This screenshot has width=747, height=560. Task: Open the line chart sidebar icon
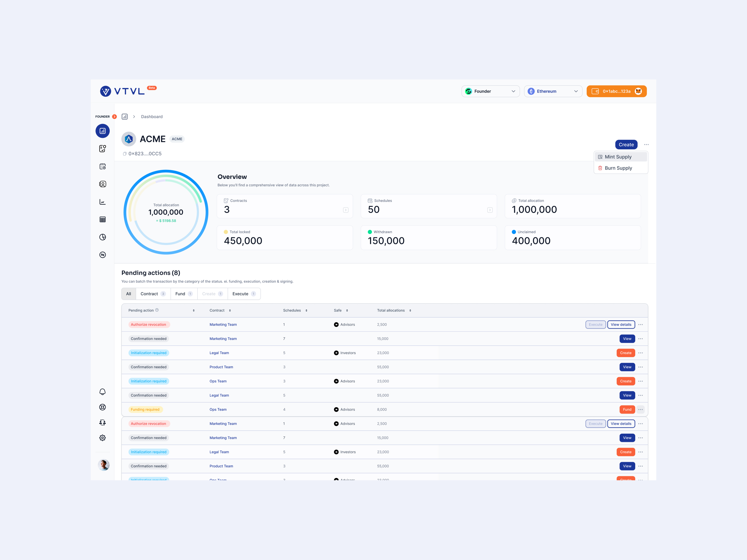coord(102,202)
